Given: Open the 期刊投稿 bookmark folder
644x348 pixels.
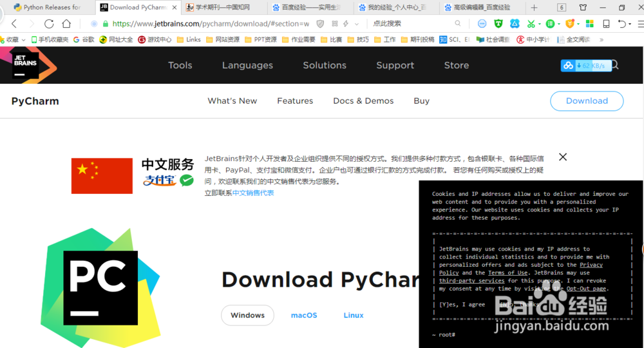Looking at the screenshot, I should [418, 39].
